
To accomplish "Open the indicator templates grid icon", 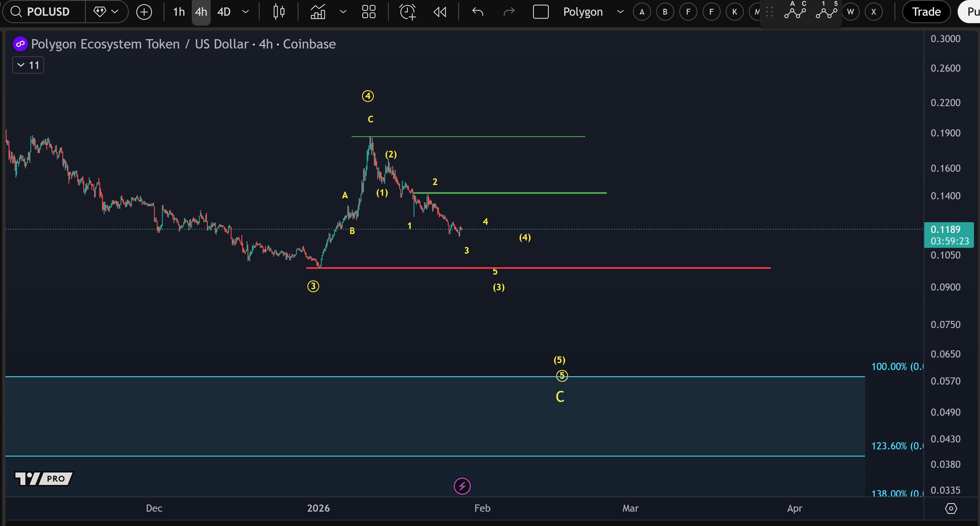I will click(369, 12).
